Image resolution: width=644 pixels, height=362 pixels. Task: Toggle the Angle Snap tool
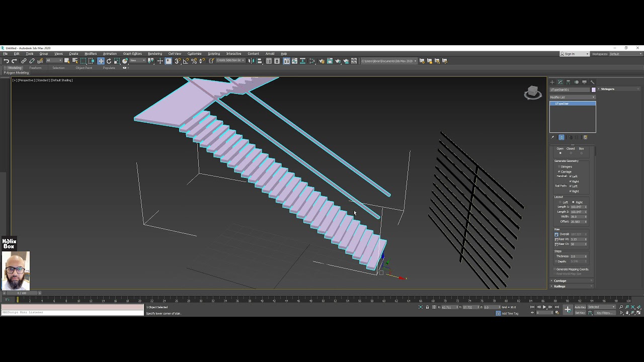click(x=186, y=61)
